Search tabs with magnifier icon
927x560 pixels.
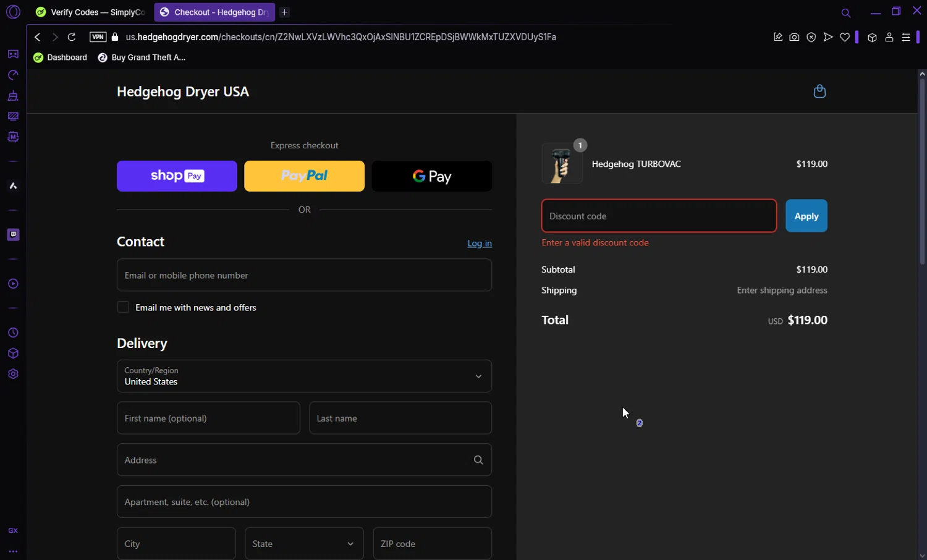click(x=846, y=12)
